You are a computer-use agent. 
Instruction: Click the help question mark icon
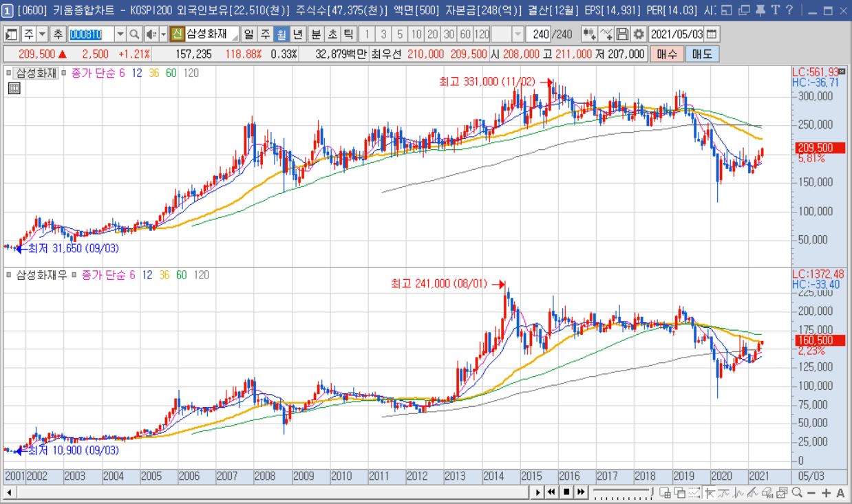pos(789,10)
